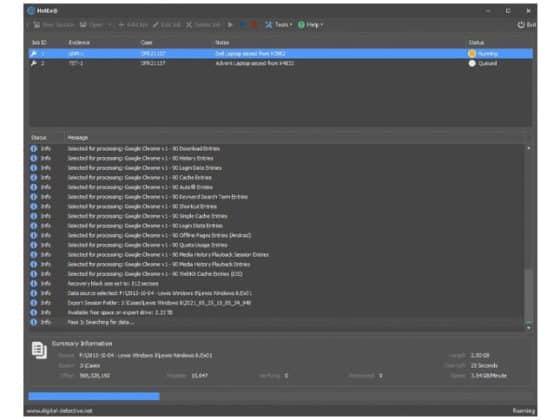Click the Delete Job toolbar button

tap(203, 25)
